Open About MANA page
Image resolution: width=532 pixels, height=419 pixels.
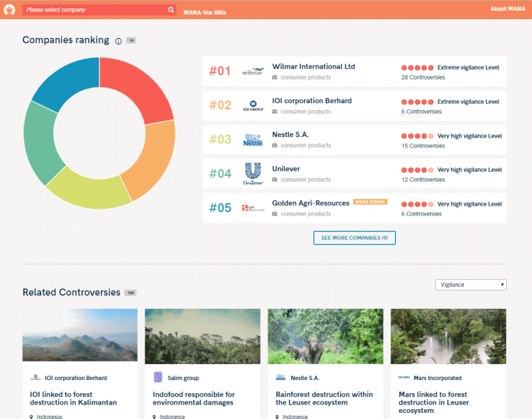[x=508, y=9]
